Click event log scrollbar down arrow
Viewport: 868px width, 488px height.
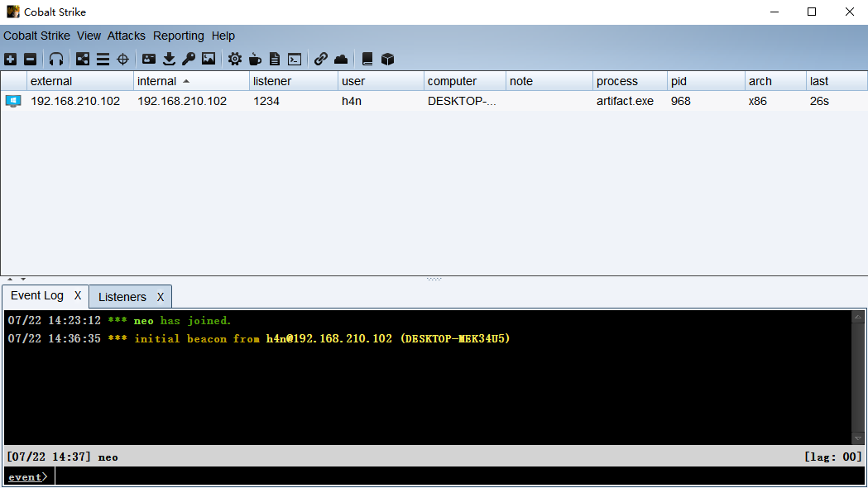[858, 438]
